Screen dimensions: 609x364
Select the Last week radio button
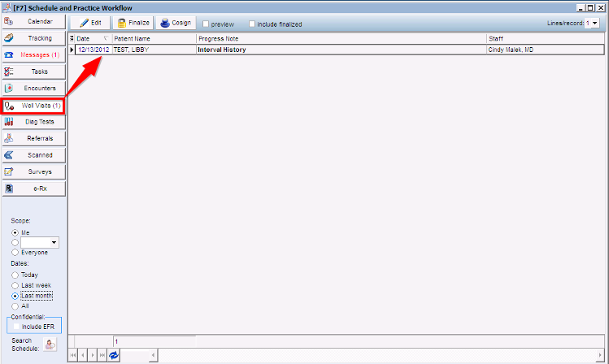coord(15,286)
